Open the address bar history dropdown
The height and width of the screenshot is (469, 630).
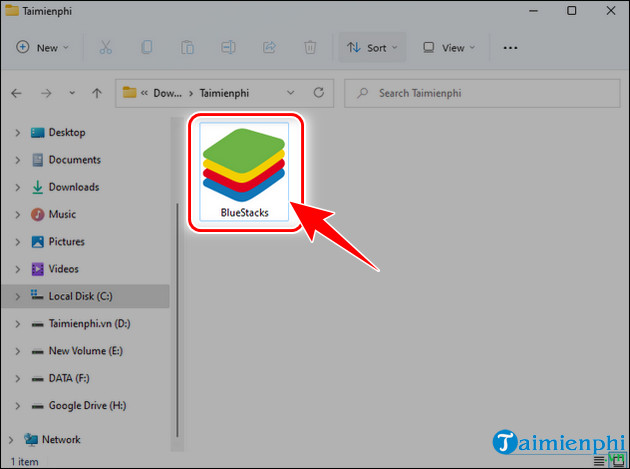pos(290,93)
